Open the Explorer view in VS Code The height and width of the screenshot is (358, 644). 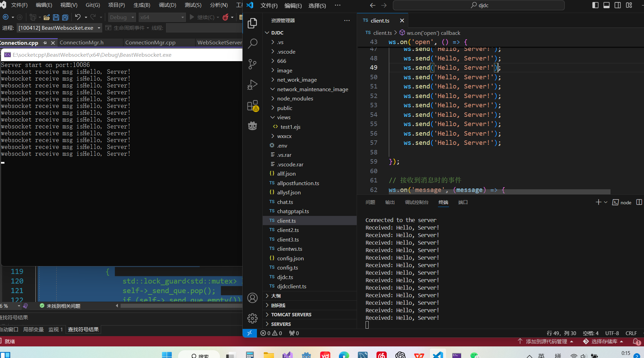click(252, 23)
